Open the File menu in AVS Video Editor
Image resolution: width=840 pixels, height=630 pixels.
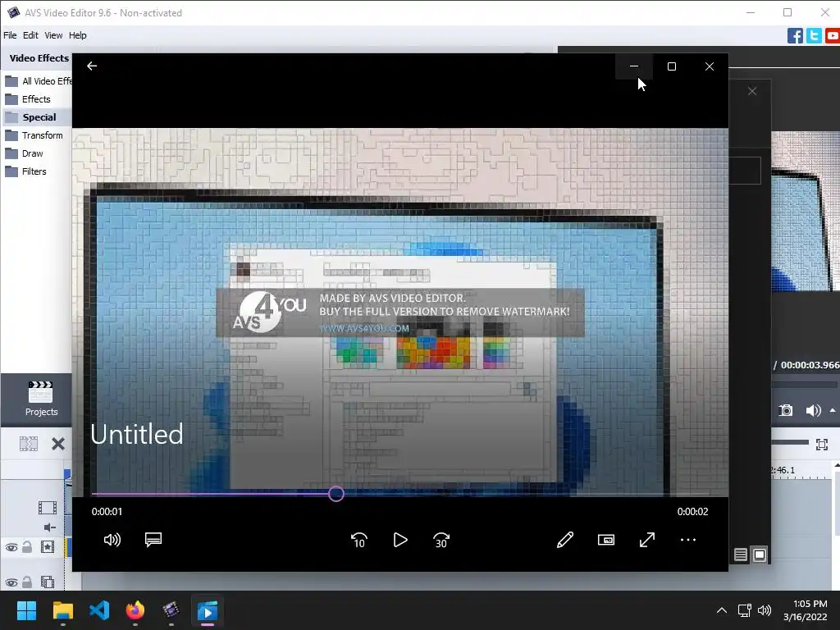(x=10, y=35)
